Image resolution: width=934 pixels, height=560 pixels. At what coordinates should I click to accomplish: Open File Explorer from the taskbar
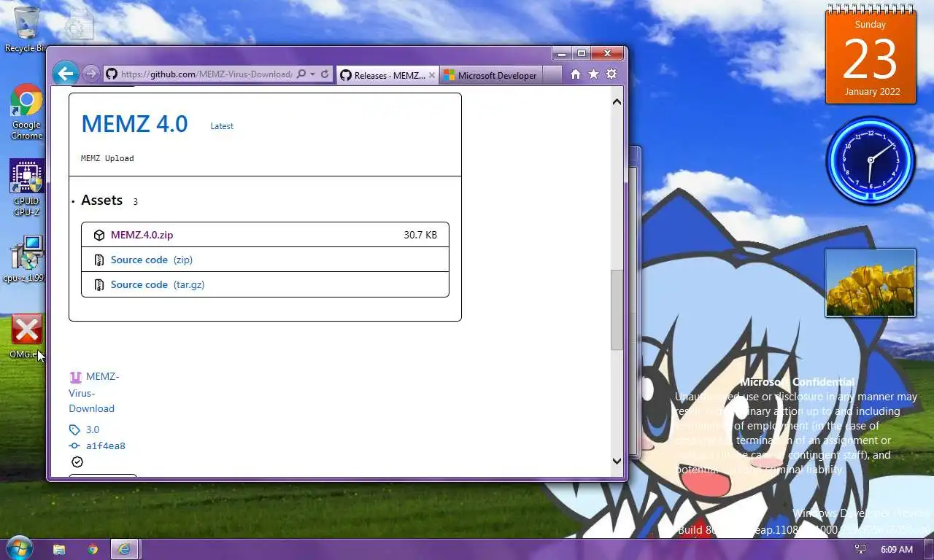click(59, 549)
